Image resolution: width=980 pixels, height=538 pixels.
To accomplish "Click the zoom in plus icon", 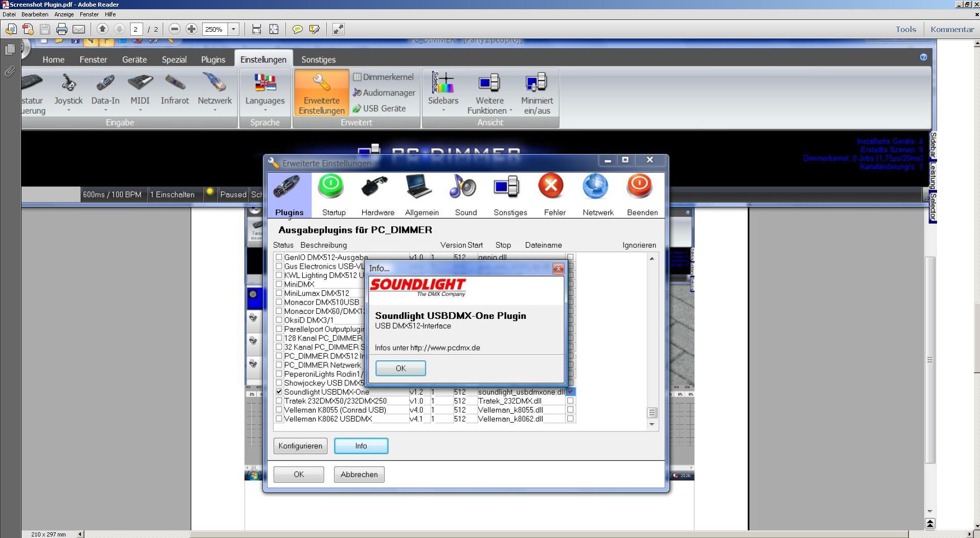I will (191, 29).
